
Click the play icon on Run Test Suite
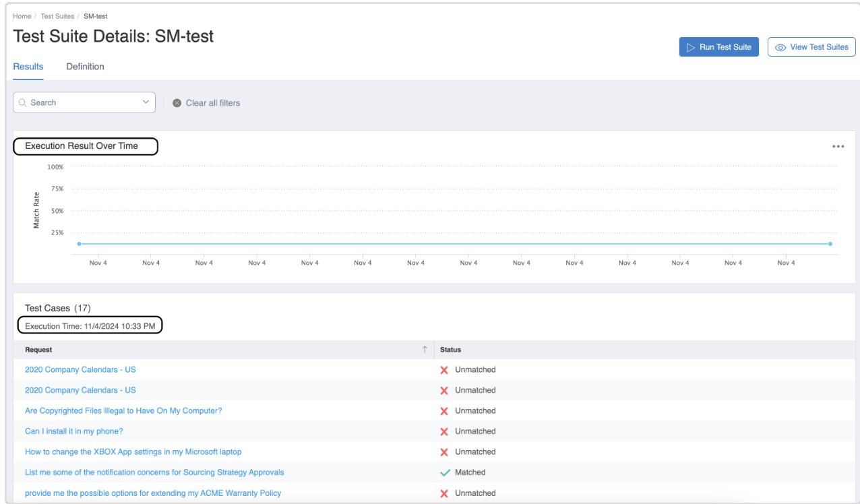(690, 47)
